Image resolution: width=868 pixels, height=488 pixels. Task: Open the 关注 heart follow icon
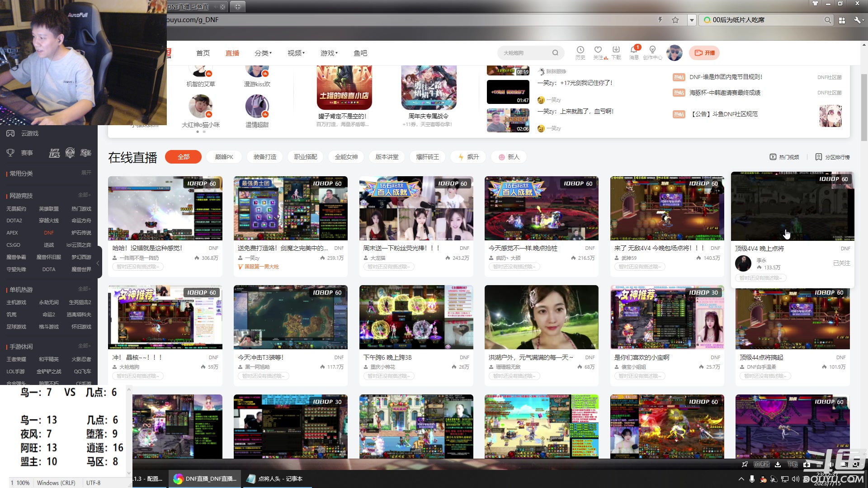point(598,50)
